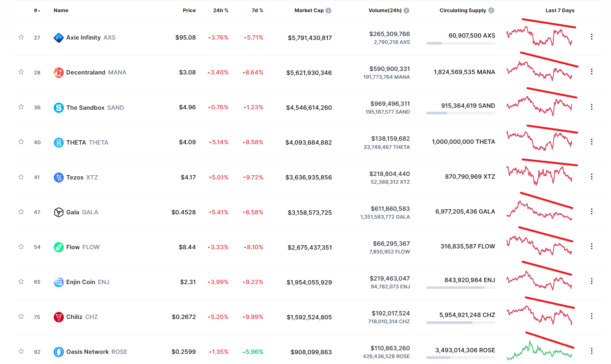
Task: Open Oasis Network ROSE coin page
Action: point(97,352)
